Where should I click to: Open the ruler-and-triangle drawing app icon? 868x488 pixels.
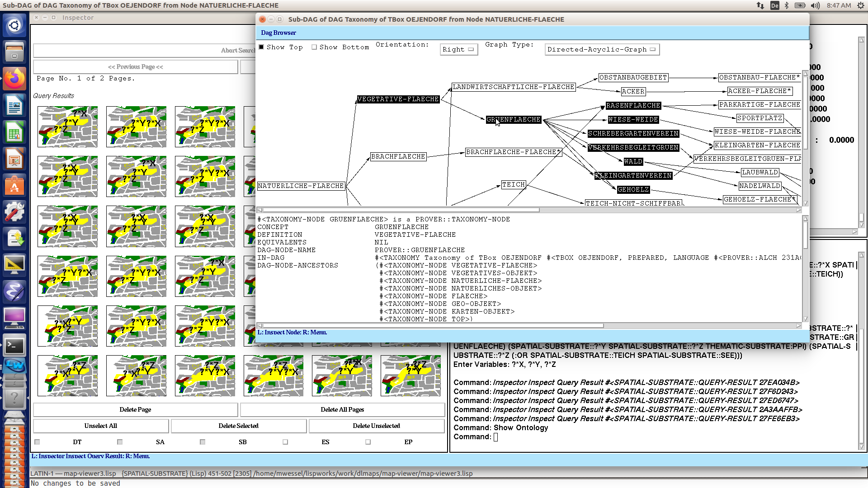[14, 265]
